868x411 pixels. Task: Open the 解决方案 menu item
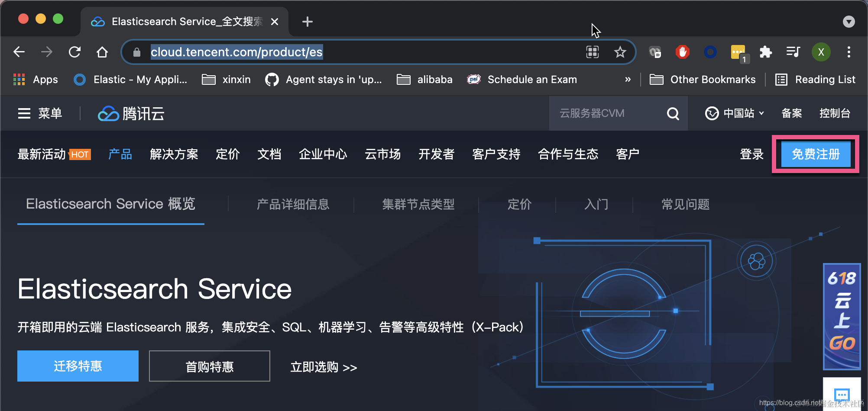(x=174, y=154)
